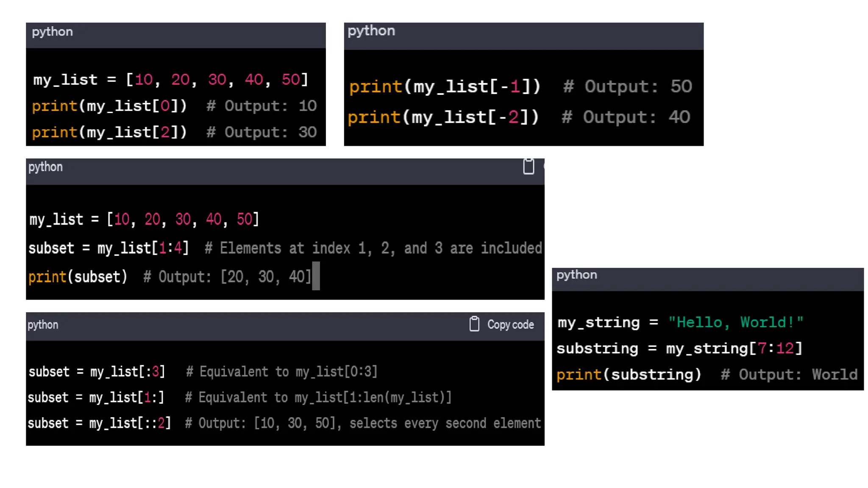Click python label above Hello World block
Screen dimensions: 868x488
pyautogui.click(x=576, y=275)
